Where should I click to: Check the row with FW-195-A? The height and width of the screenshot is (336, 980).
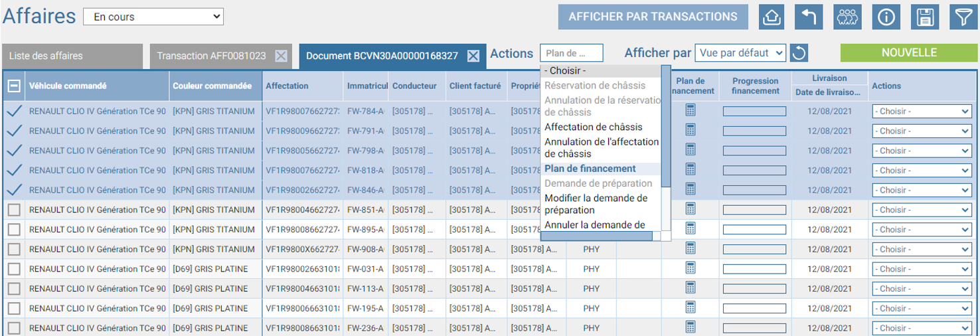[13, 309]
